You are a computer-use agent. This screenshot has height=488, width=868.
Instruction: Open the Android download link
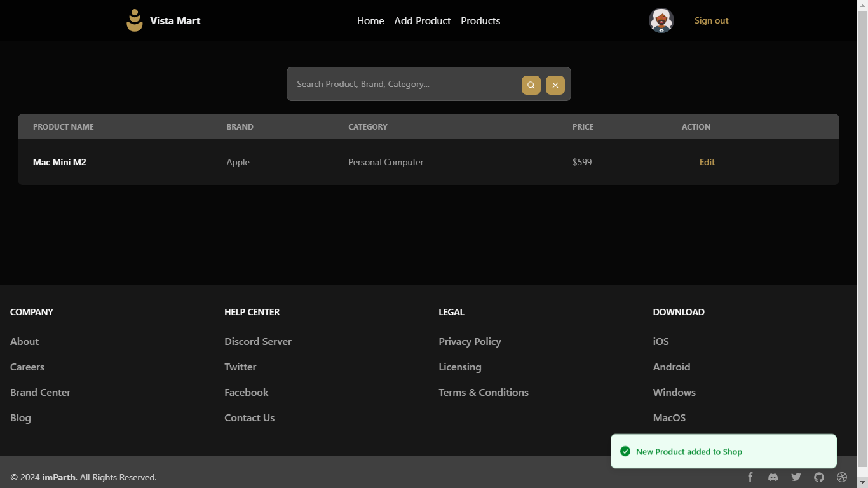[672, 367]
